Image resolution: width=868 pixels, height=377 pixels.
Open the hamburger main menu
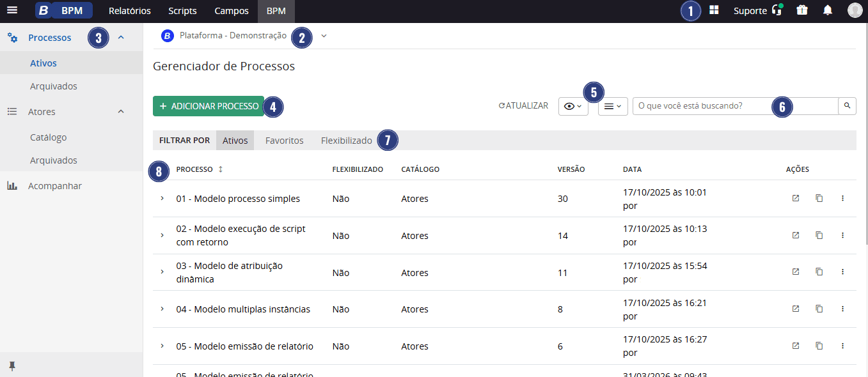click(12, 10)
